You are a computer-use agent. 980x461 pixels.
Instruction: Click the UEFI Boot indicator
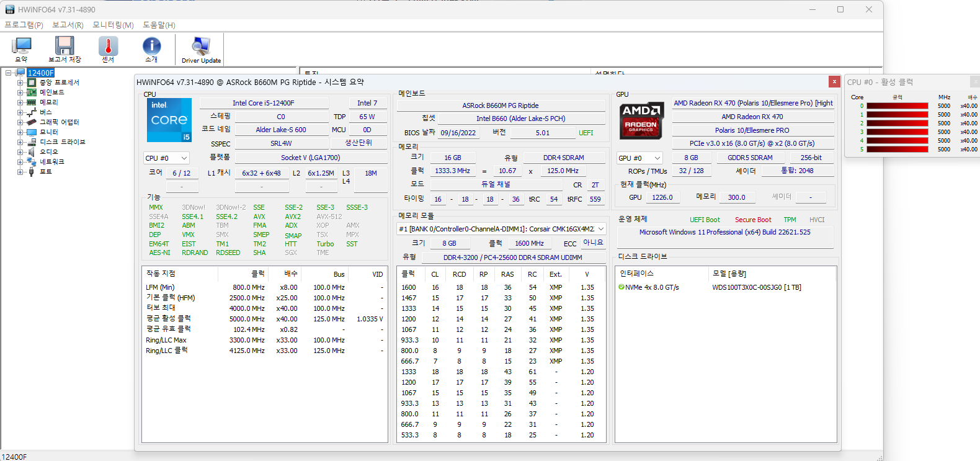pyautogui.click(x=705, y=220)
